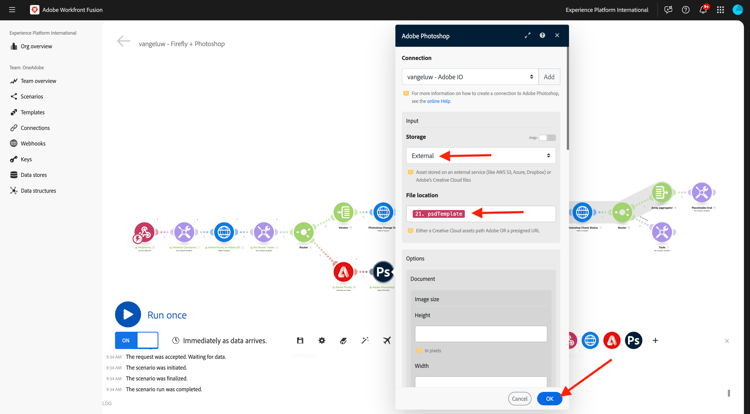The image size is (750, 414).
Task: Select the Photoshop Change Text HTTP module
Action: pos(383,212)
